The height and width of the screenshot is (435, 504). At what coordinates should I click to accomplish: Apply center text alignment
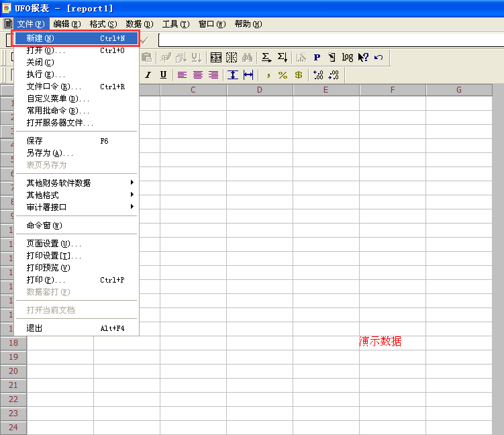point(198,75)
